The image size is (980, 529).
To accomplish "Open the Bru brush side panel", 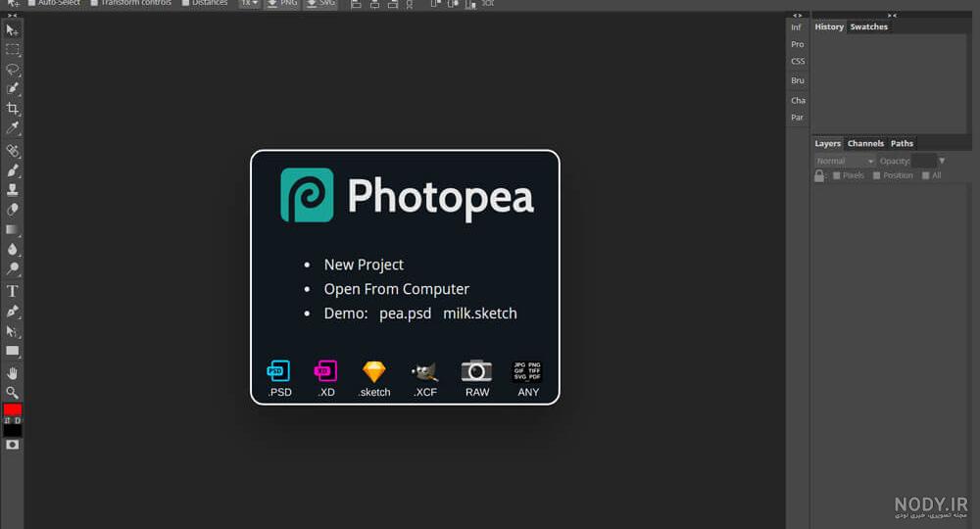I will 798,80.
